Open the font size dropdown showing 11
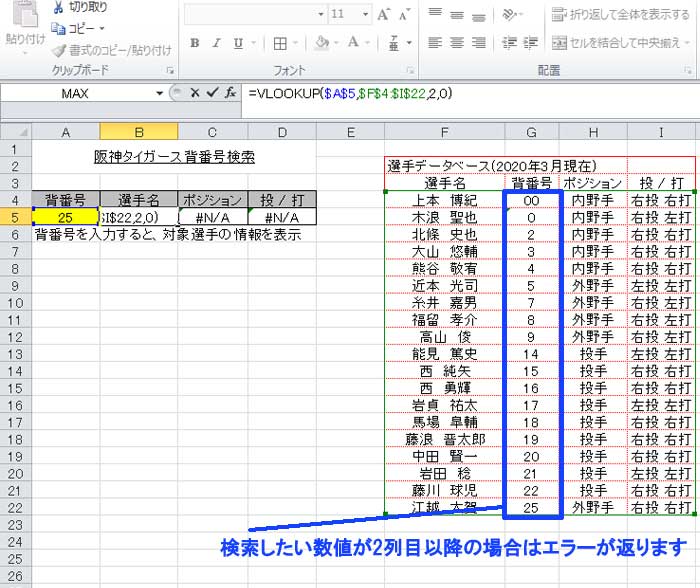The width and height of the screenshot is (700, 588). click(365, 15)
